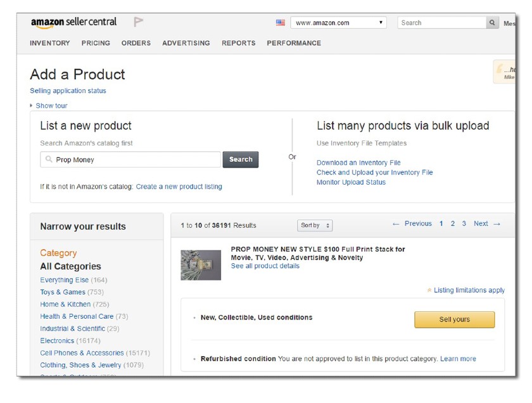Click the Previous arrow icon in pagination

[x=396, y=224]
